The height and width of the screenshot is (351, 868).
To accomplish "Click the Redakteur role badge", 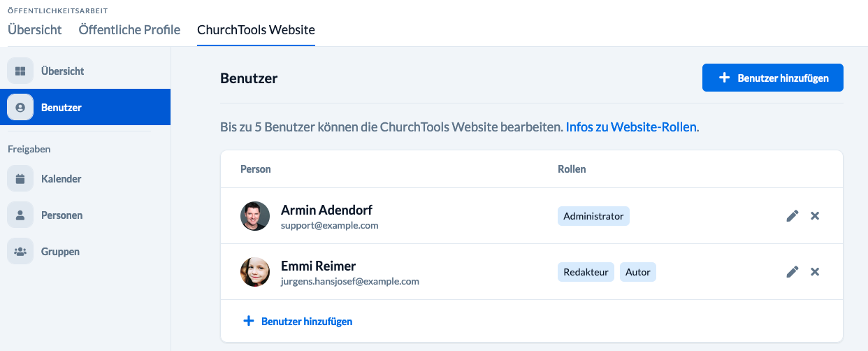I will (586, 272).
